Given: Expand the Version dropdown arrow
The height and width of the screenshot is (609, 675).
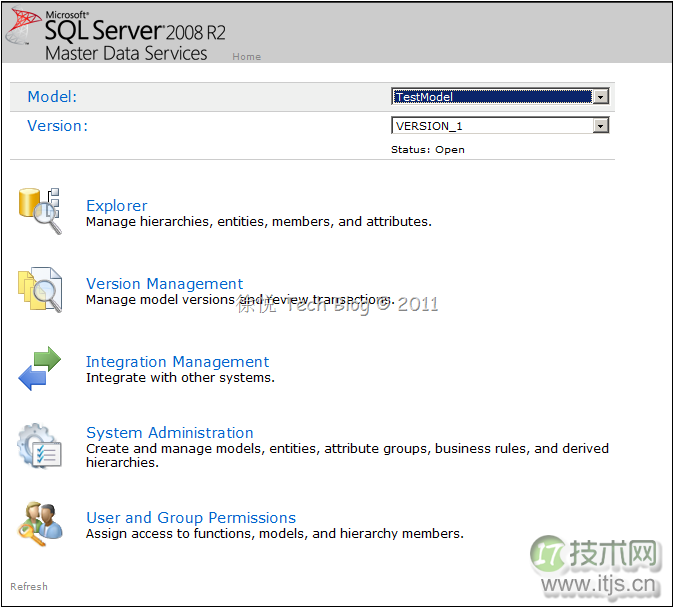Looking at the screenshot, I should [600, 126].
